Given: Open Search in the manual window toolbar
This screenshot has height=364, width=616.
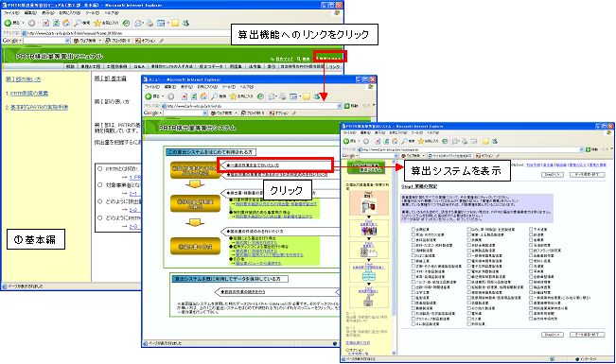Looking at the screenshot, I should [81, 24].
